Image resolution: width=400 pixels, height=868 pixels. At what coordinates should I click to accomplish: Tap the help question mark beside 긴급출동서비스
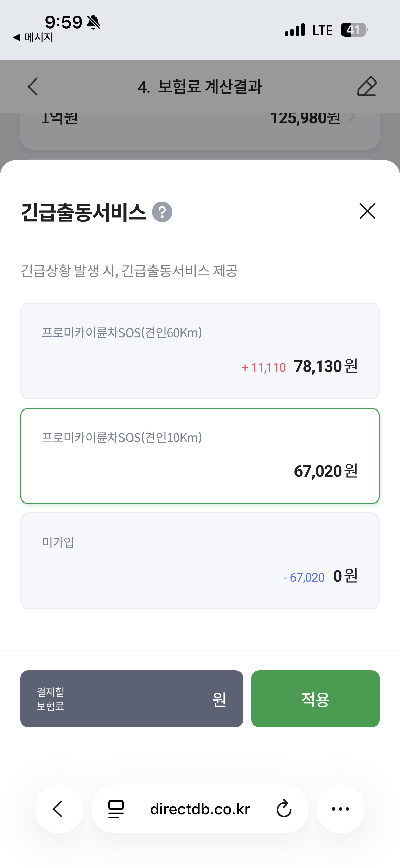coord(162,212)
